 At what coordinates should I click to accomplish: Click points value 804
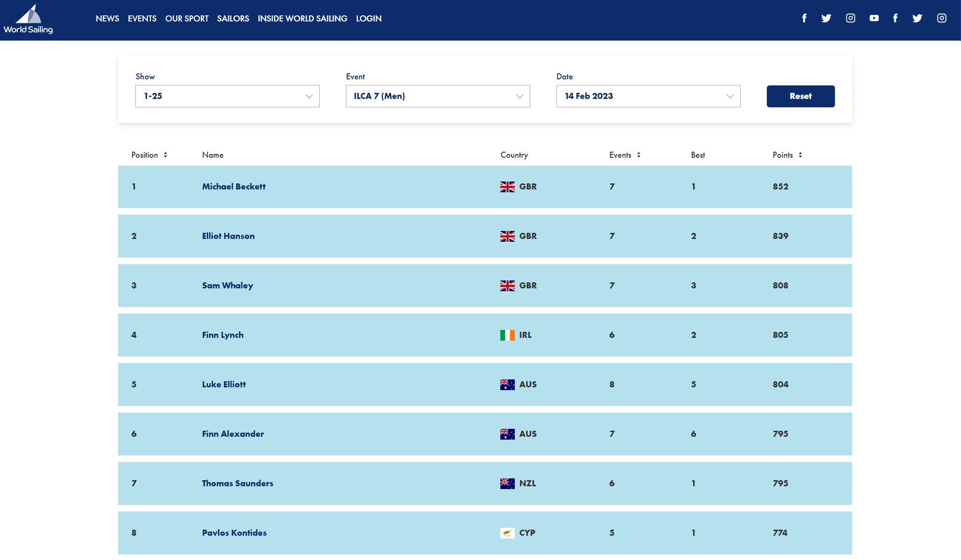coord(780,385)
